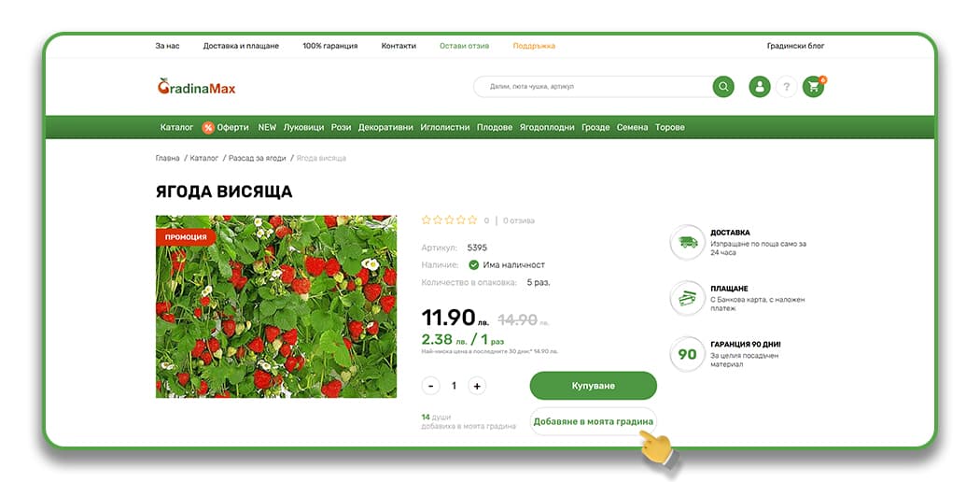
Task: Open the Контакти link
Action: [x=399, y=47]
